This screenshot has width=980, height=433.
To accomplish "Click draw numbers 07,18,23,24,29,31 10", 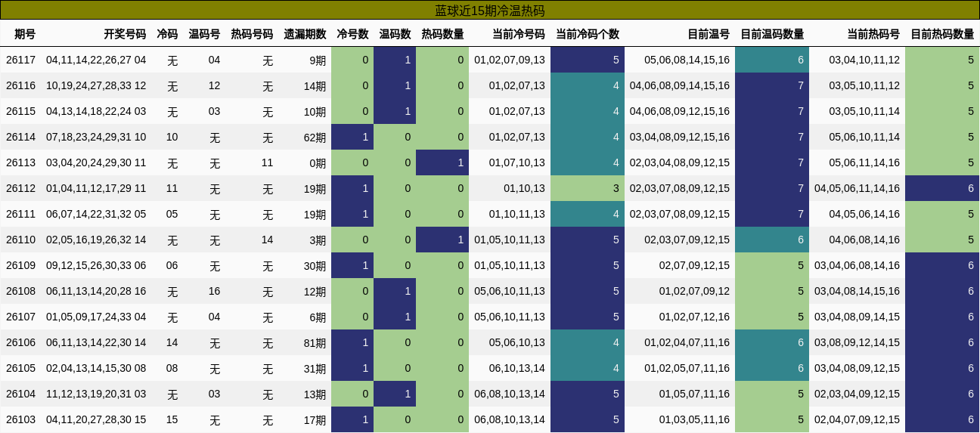I will coord(96,137).
